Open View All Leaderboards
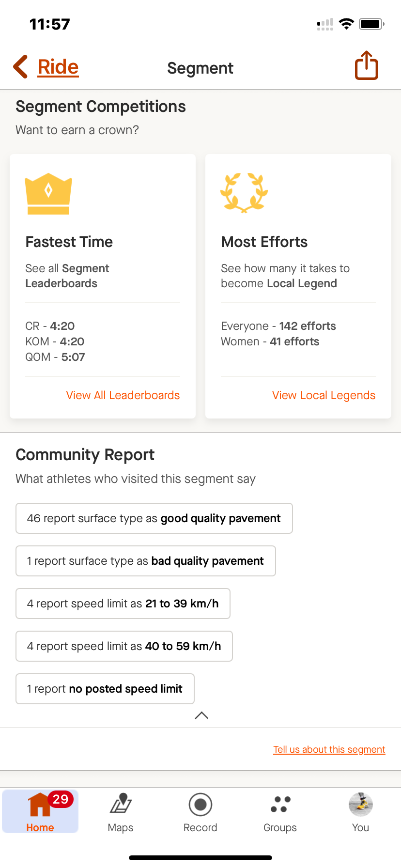The height and width of the screenshot is (868, 401). [123, 395]
